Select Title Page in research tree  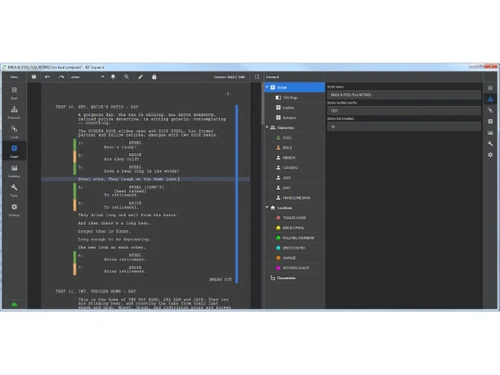295,97
